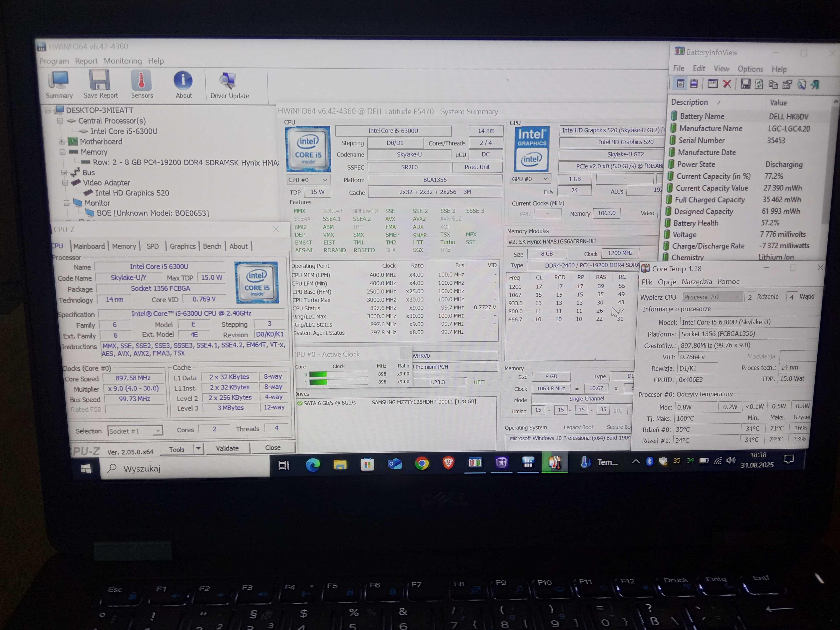Open Options menu in BatteryInfoView
Image resolution: width=840 pixels, height=630 pixels.
[750, 69]
